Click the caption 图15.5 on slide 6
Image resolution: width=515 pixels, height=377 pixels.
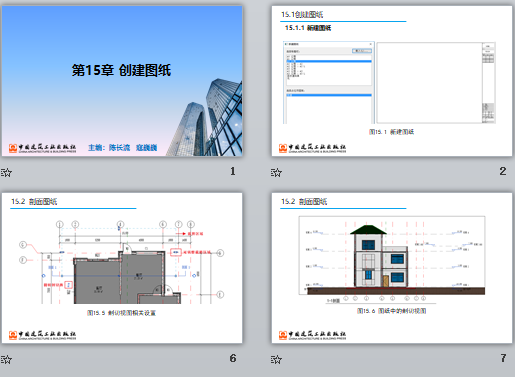point(121,313)
